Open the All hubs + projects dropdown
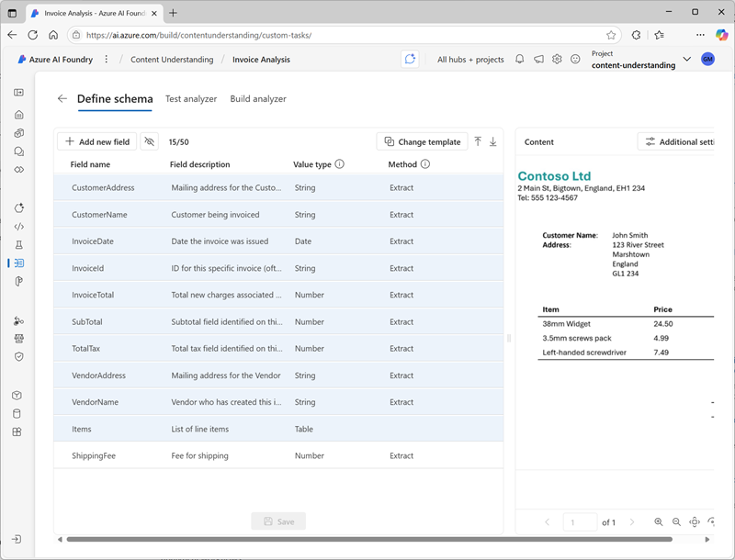The width and height of the screenshot is (735, 560). 470,58
